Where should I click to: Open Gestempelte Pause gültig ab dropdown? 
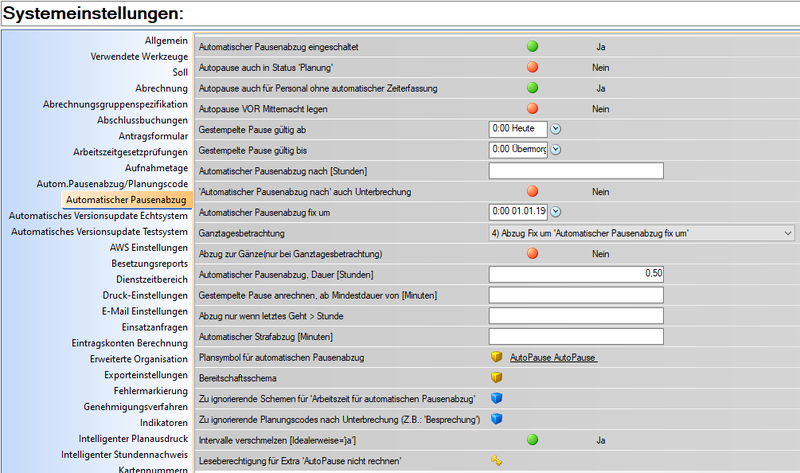[557, 129]
